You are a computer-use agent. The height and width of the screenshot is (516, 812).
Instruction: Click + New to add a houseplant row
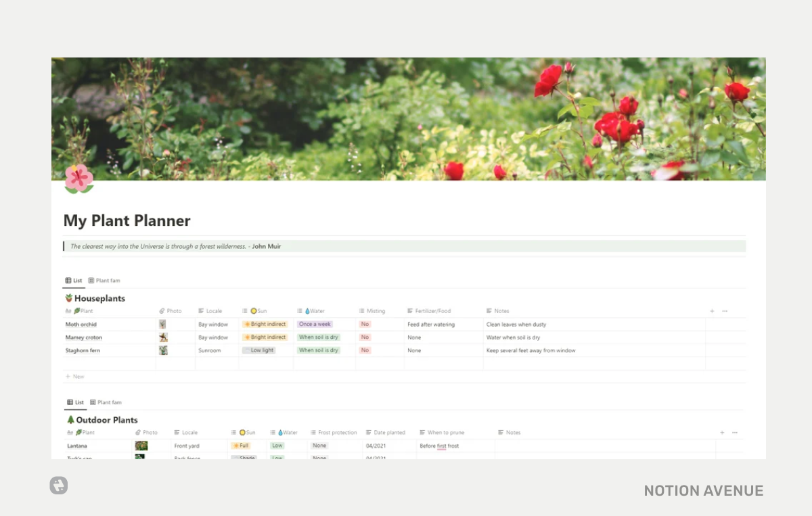(x=75, y=376)
